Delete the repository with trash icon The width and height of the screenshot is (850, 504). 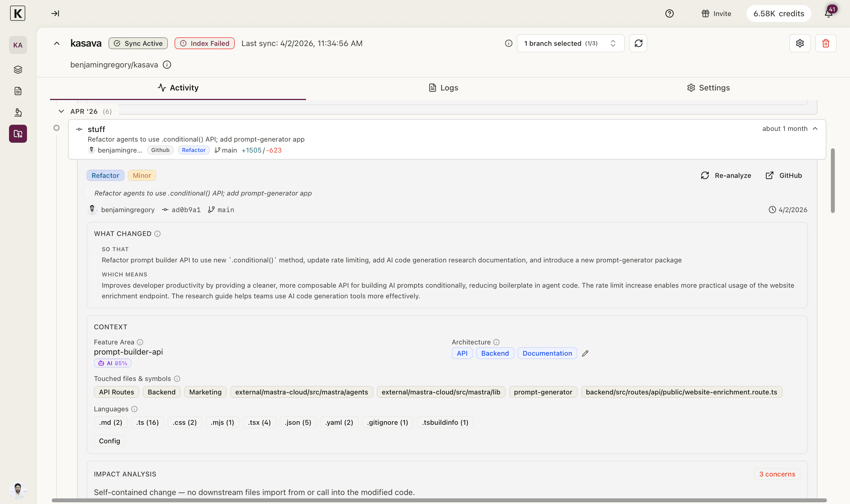coord(826,44)
